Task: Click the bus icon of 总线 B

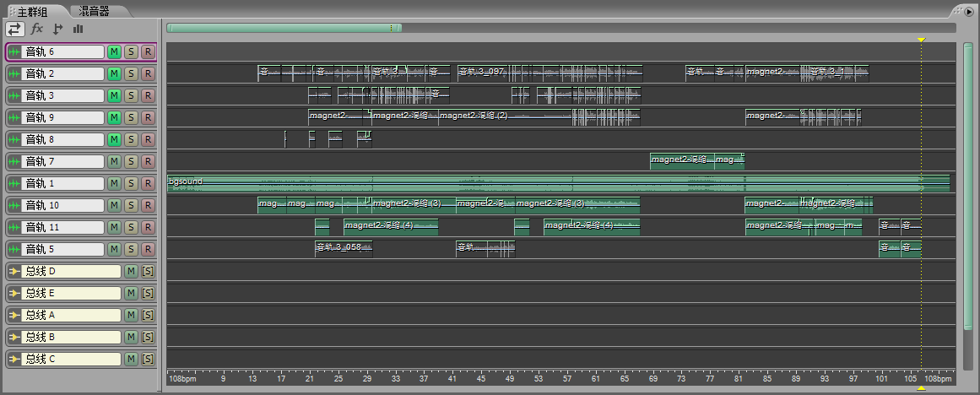Action: coord(14,338)
